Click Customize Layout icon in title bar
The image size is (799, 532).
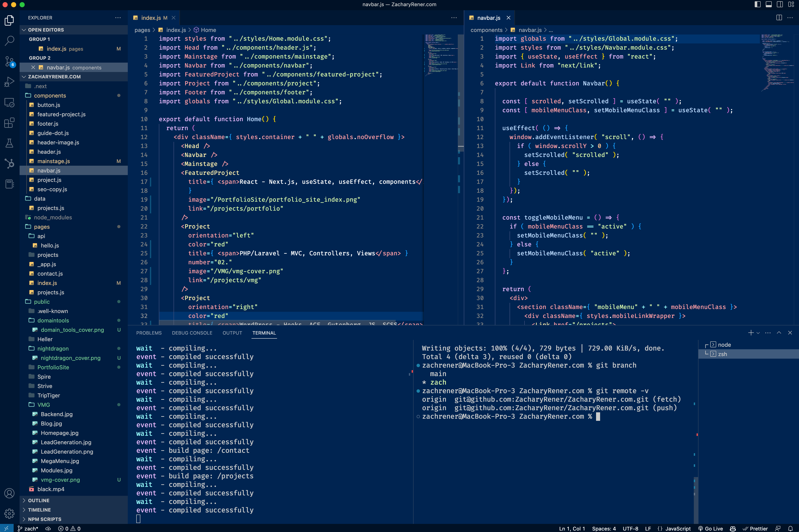791,4
